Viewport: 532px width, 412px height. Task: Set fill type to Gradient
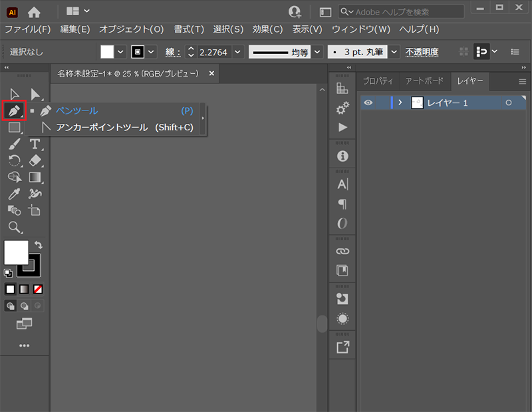pos(24,289)
